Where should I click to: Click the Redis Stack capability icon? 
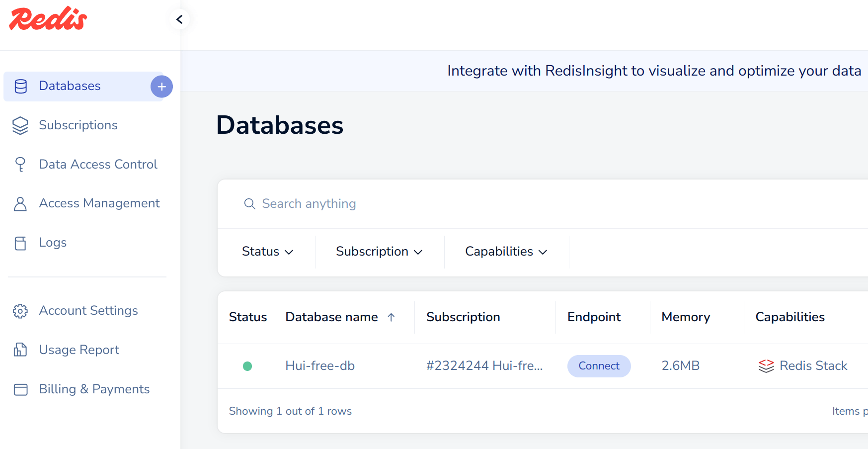tap(766, 366)
